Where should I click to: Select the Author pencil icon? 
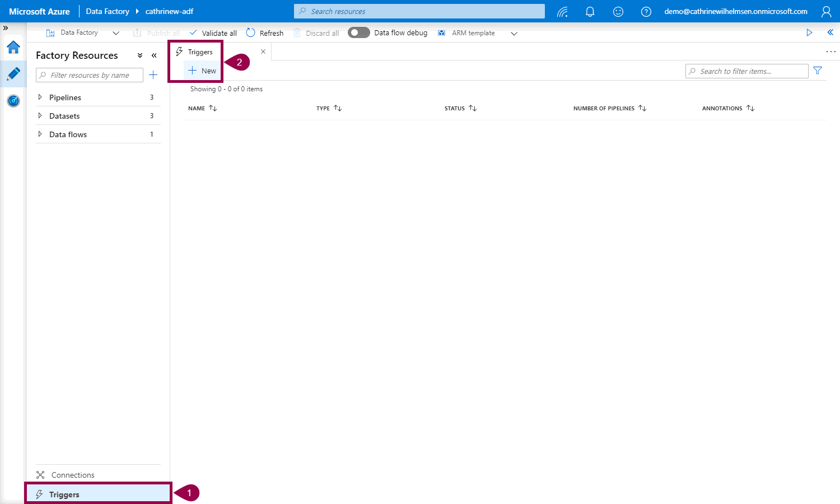point(13,74)
